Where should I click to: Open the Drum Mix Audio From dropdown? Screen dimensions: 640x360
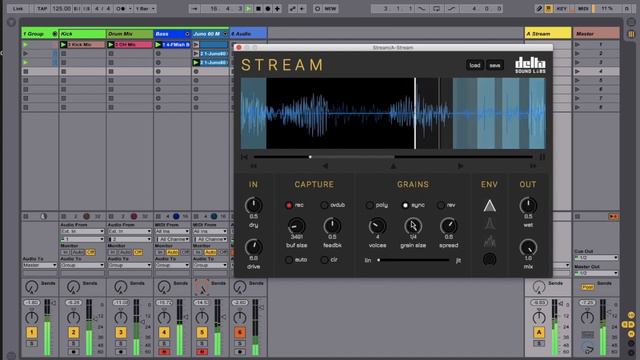pos(129,231)
